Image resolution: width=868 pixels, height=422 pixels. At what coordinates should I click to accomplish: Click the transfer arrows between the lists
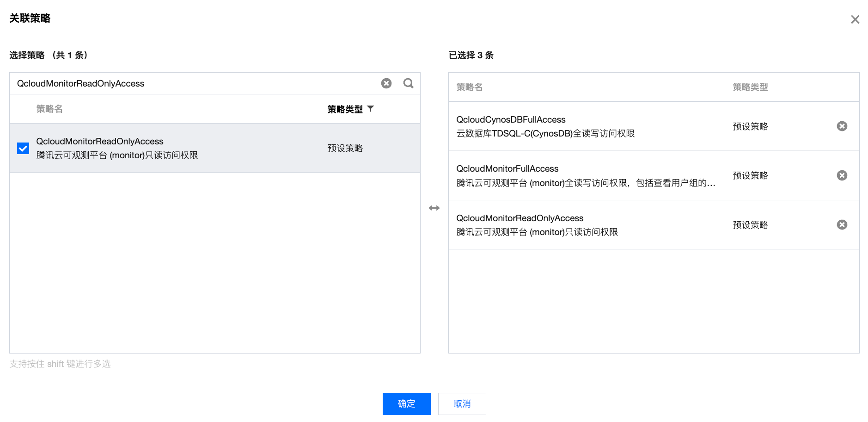[434, 208]
